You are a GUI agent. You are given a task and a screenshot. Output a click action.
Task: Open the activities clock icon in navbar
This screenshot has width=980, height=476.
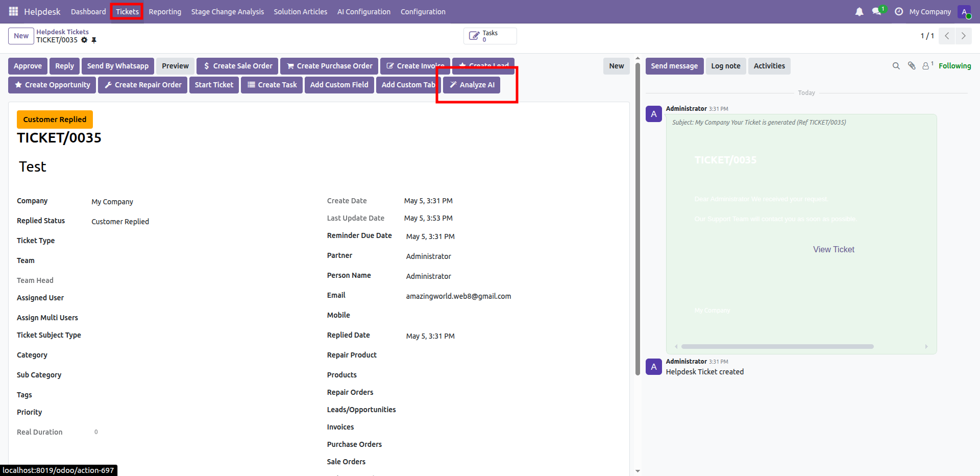899,12
